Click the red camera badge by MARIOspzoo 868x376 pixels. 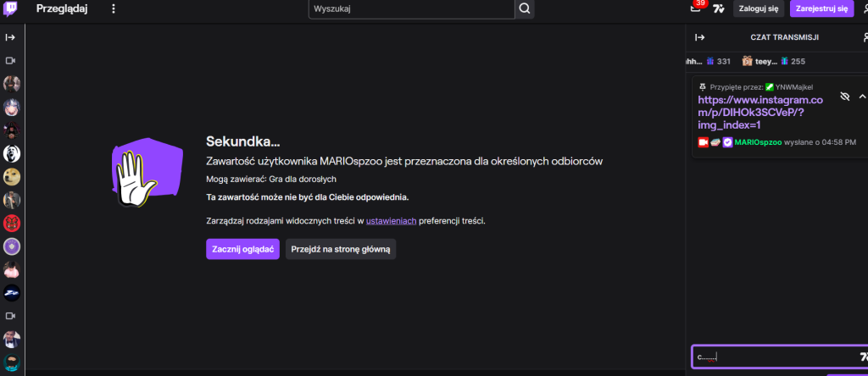[x=703, y=142]
